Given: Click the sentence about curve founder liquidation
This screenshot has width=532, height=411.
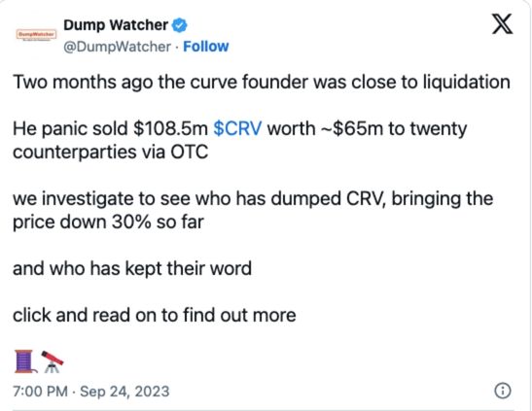Looking at the screenshot, I should (x=262, y=83).
